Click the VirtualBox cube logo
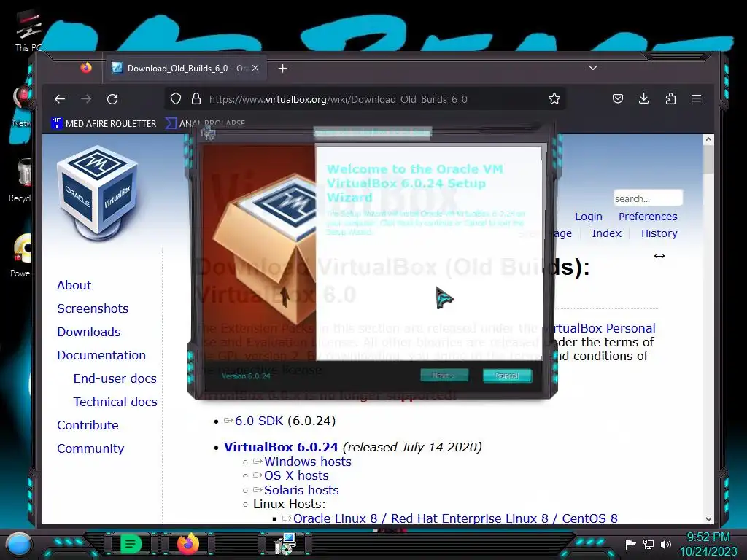The image size is (747, 560). pyautogui.click(x=98, y=192)
